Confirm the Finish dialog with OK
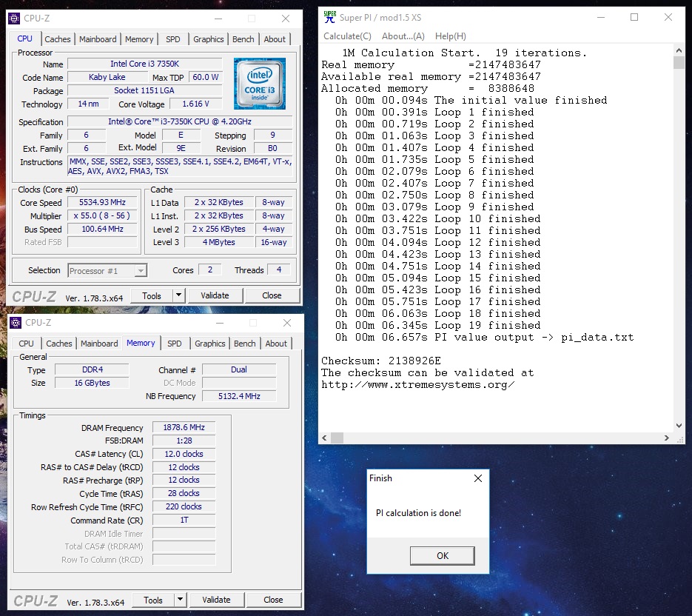The width and height of the screenshot is (692, 616). [x=442, y=555]
